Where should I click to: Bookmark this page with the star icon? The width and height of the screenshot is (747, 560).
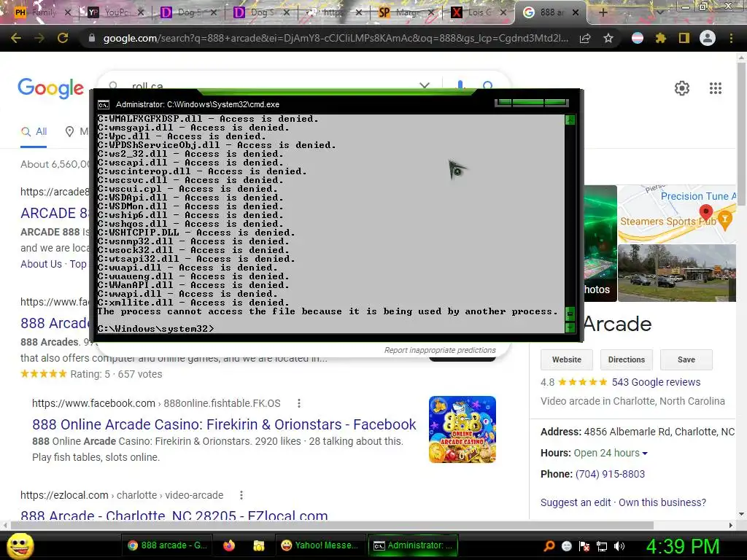tap(608, 39)
